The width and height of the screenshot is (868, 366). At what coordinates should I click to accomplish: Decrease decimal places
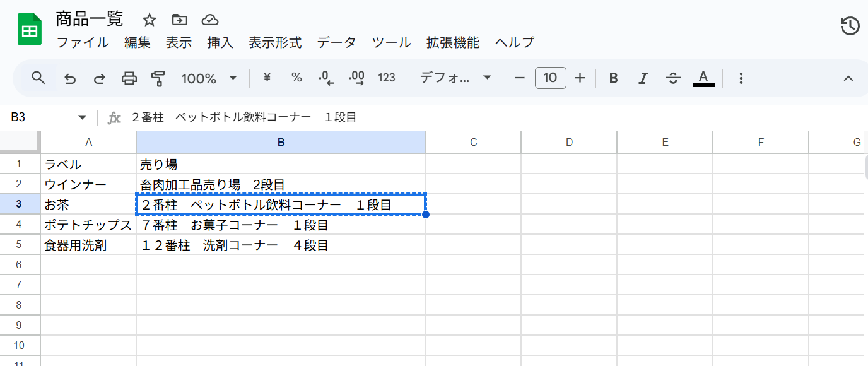326,78
